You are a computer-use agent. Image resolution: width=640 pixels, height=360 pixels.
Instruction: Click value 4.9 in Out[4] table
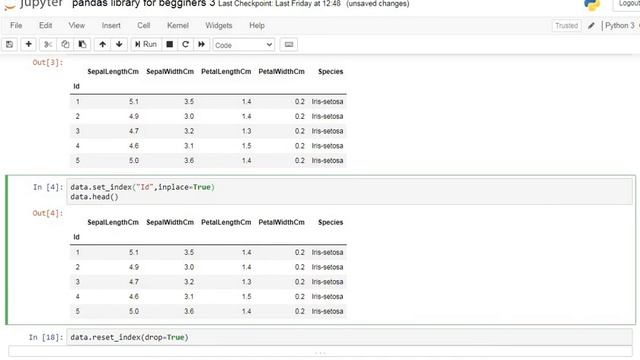tap(134, 267)
